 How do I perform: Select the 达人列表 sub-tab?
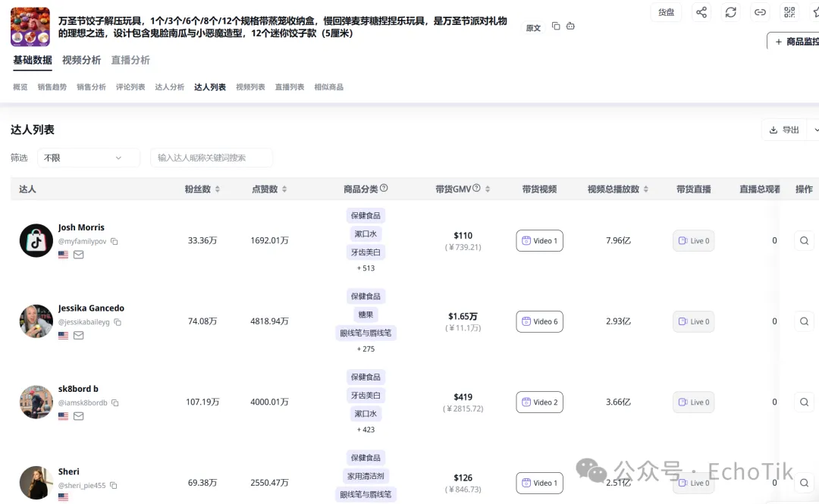coord(210,87)
